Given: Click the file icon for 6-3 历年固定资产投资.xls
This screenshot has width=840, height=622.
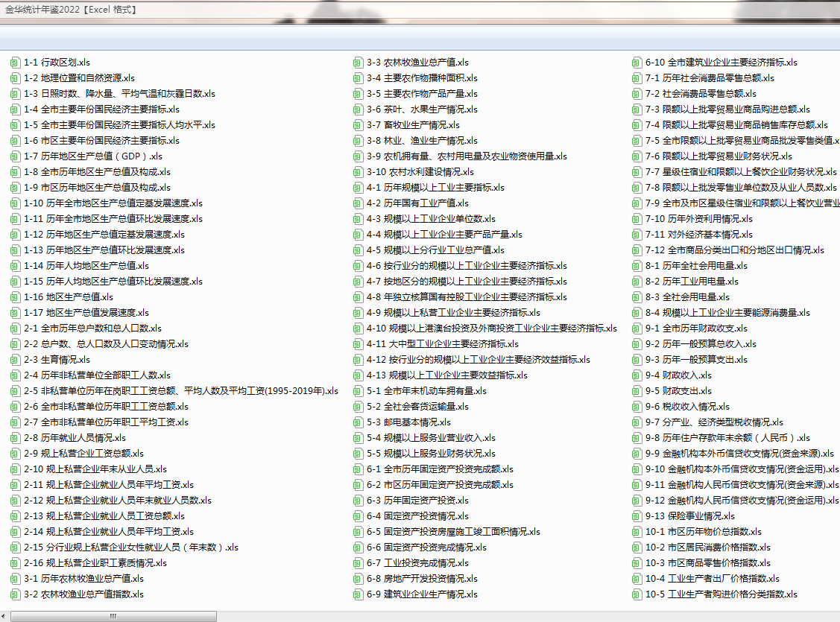Looking at the screenshot, I should (x=358, y=501).
